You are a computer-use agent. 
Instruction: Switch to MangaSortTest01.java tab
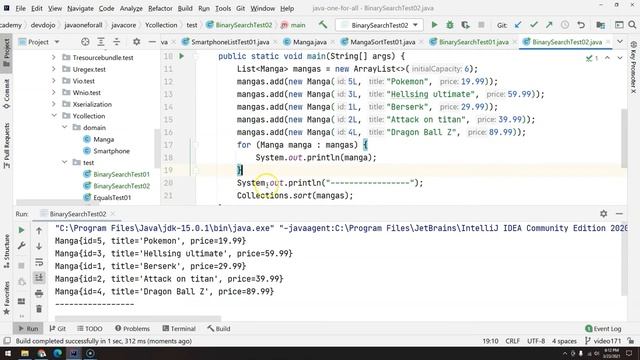click(382, 42)
